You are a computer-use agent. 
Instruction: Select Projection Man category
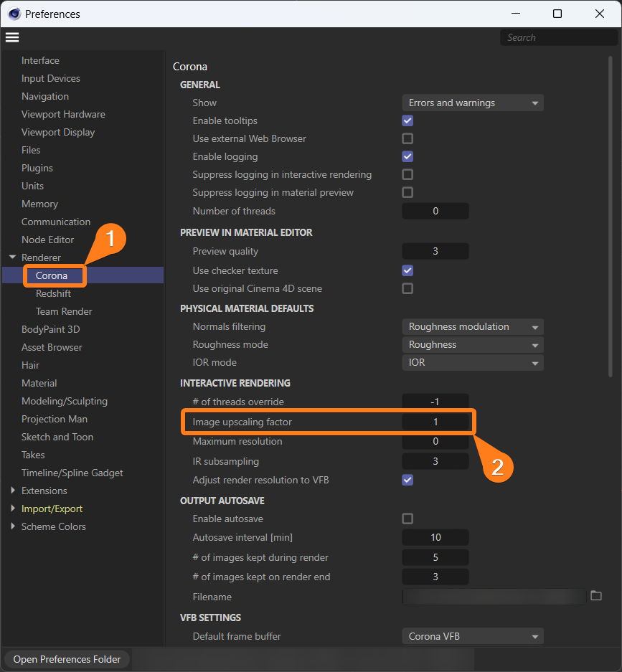tap(55, 419)
